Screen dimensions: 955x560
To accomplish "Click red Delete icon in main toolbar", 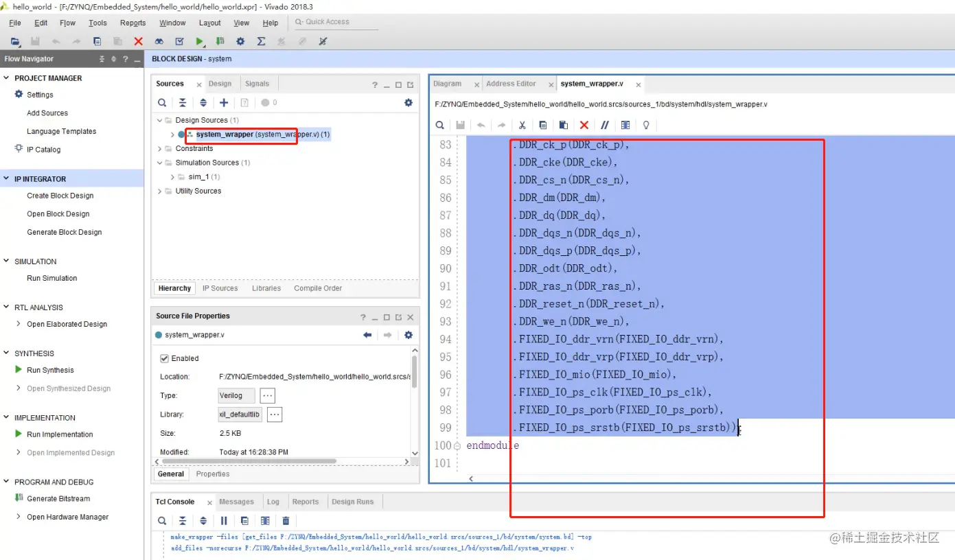I will pos(138,41).
